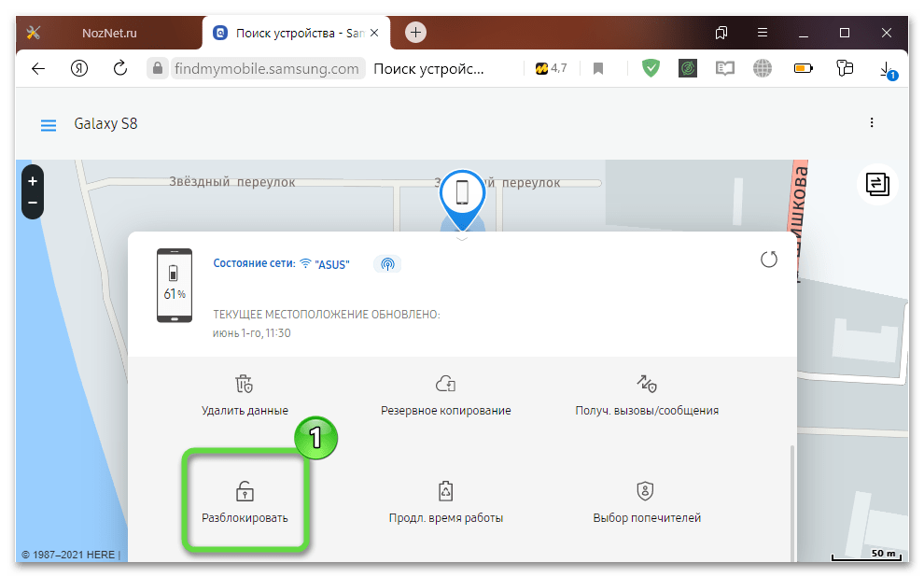
Task: Click the phone location pin on map
Action: pos(462,193)
